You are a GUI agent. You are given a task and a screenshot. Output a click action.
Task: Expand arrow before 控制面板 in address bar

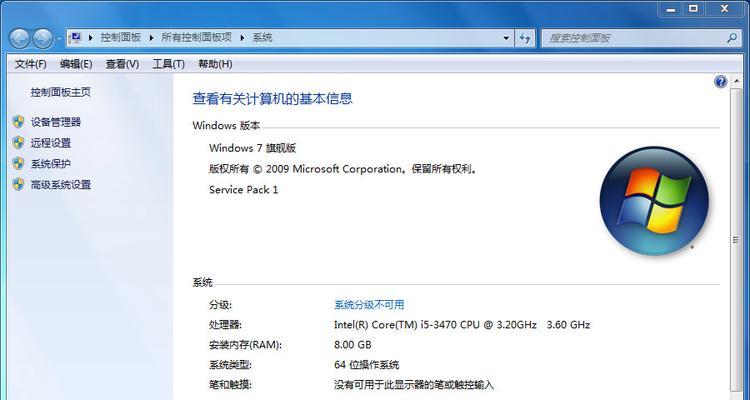pos(90,37)
